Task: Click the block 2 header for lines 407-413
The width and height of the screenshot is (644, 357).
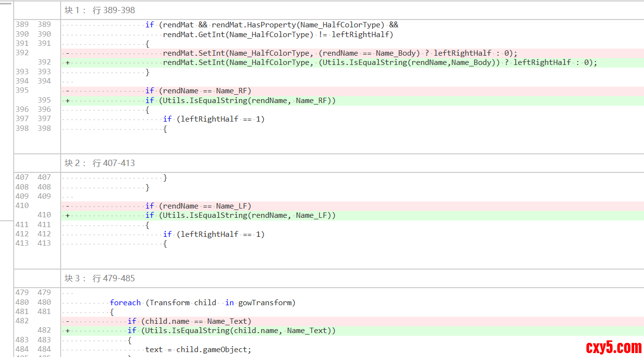Action: click(100, 163)
